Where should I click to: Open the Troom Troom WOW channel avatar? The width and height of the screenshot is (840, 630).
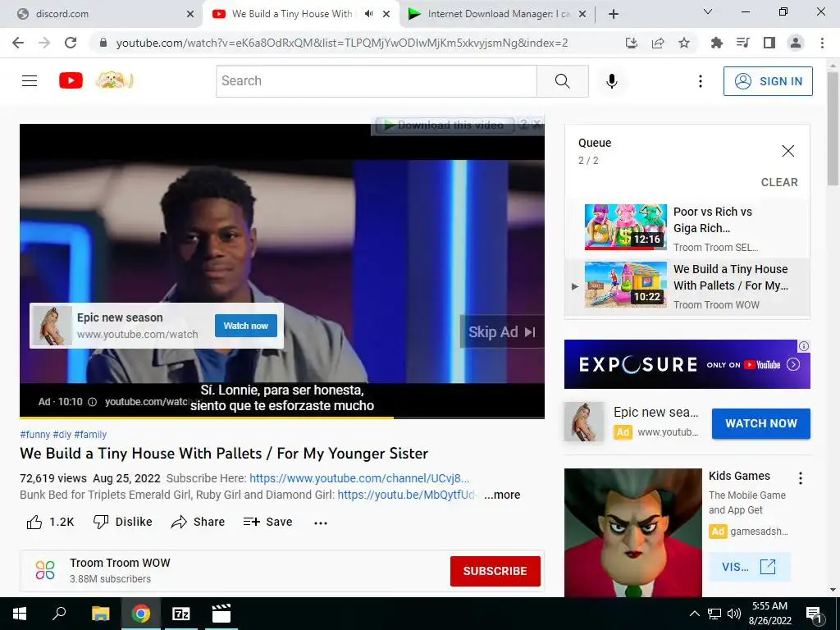pos(45,570)
